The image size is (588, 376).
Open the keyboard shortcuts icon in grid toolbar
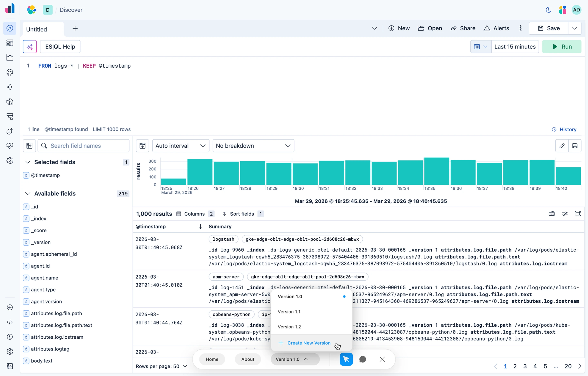pos(552,214)
